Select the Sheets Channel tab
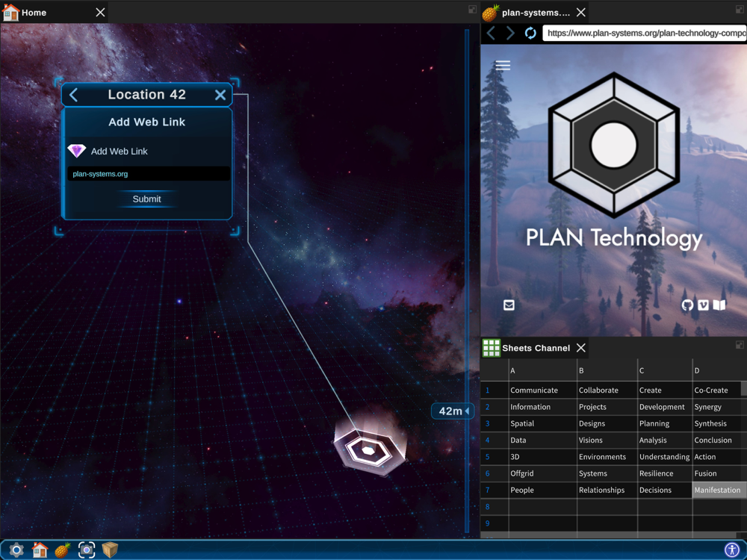 pos(536,348)
